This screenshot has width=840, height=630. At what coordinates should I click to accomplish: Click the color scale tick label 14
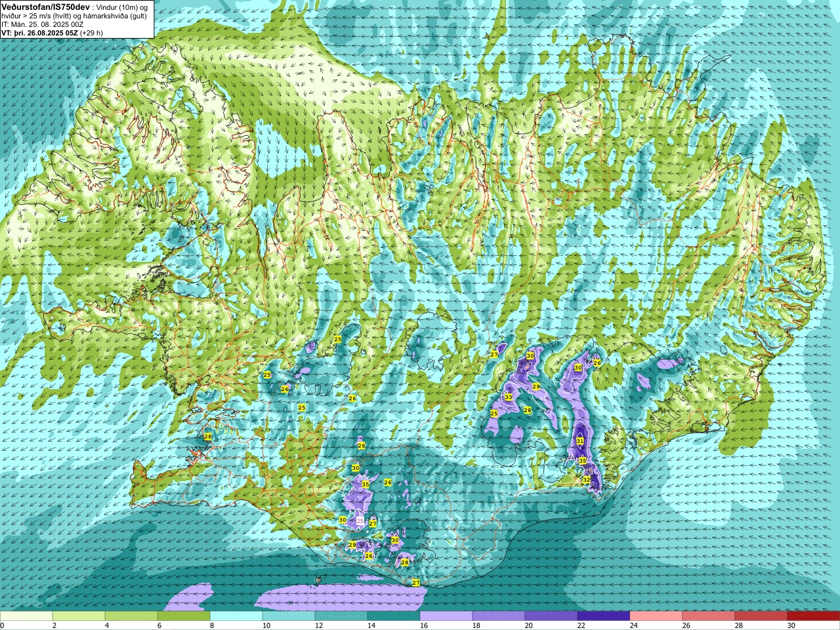(x=371, y=626)
